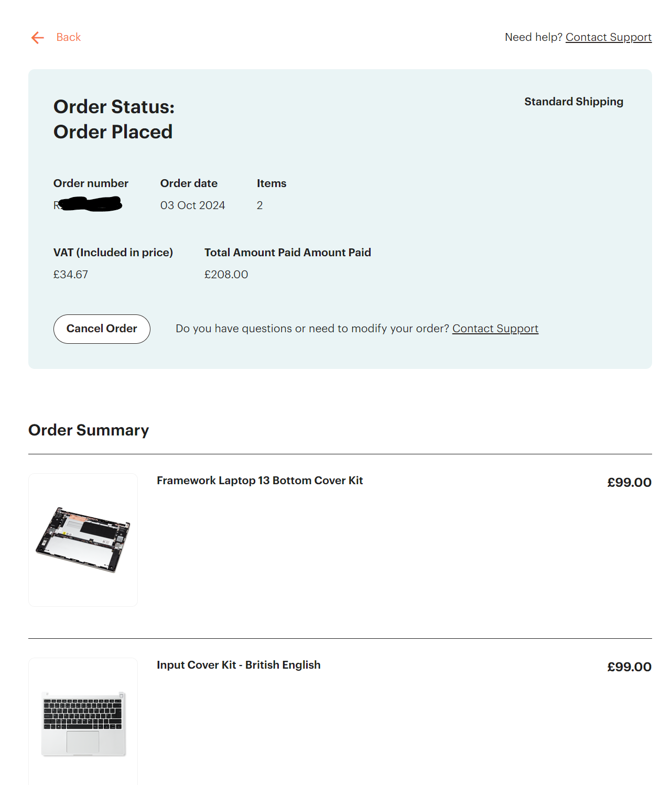Click the orange back arrow icon
This screenshot has width=672, height=785.
coord(38,38)
